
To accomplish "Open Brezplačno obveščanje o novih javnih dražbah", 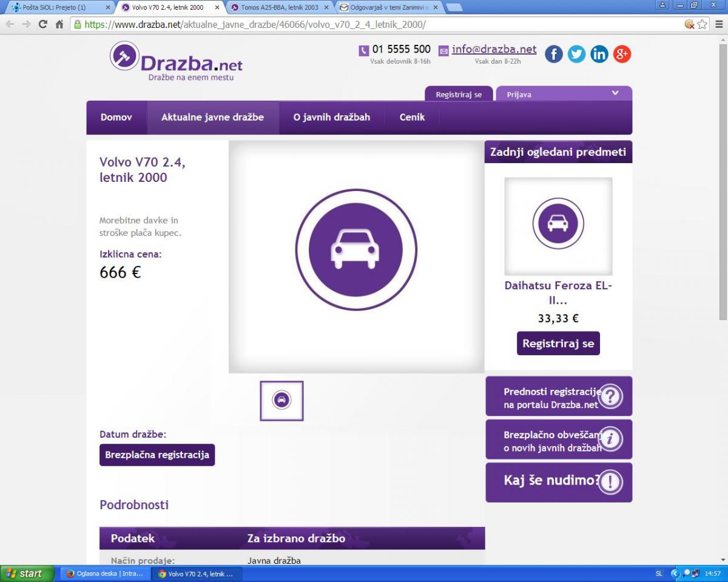I will [559, 440].
